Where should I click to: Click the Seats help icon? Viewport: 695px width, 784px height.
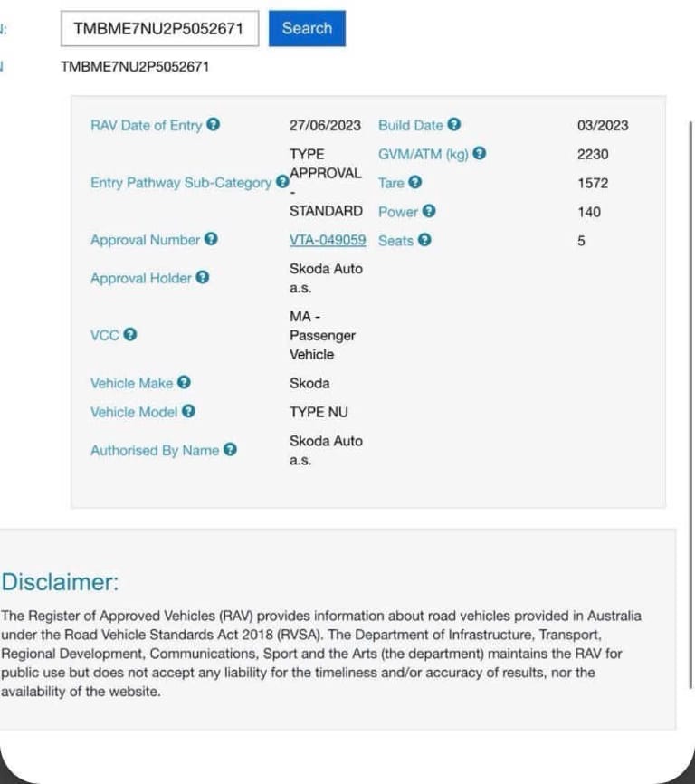[424, 240]
